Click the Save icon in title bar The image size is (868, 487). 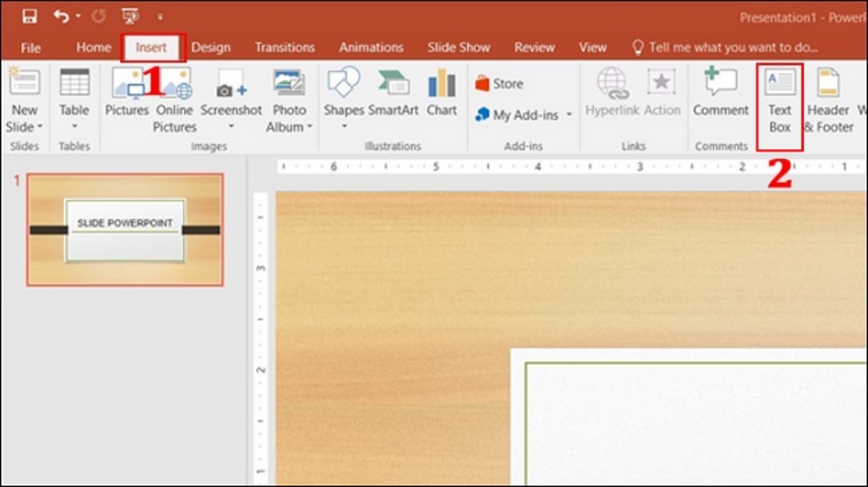tap(30, 16)
